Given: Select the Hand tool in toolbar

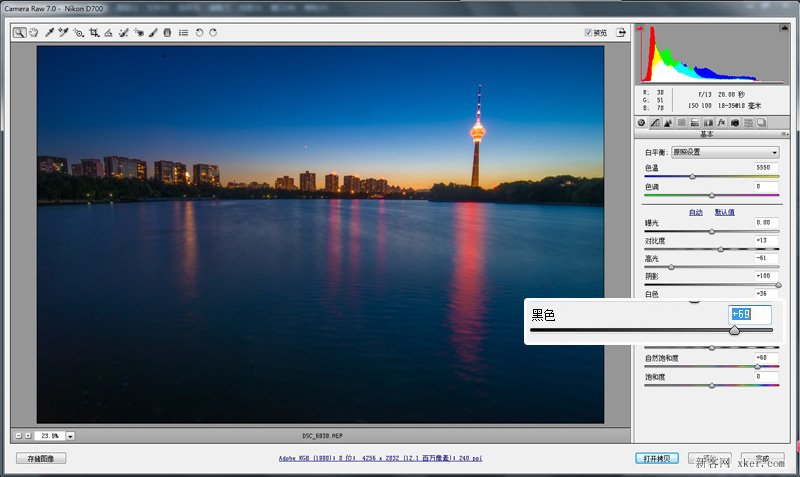Looking at the screenshot, I should coord(34,33).
